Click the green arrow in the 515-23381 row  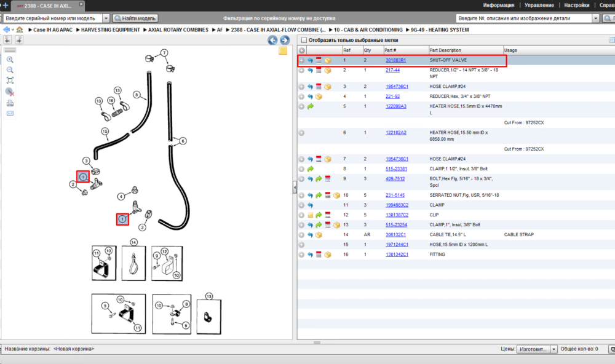(311, 169)
